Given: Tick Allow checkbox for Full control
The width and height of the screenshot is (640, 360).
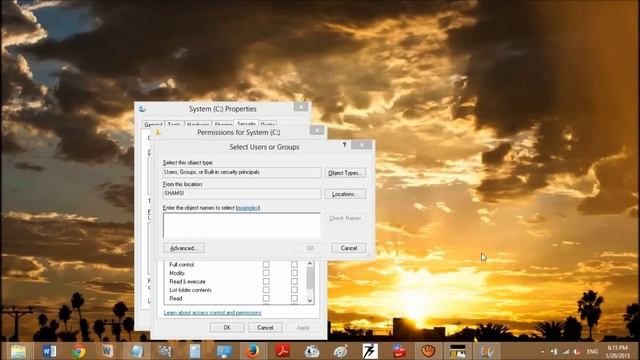Looking at the screenshot, I should click(266, 264).
